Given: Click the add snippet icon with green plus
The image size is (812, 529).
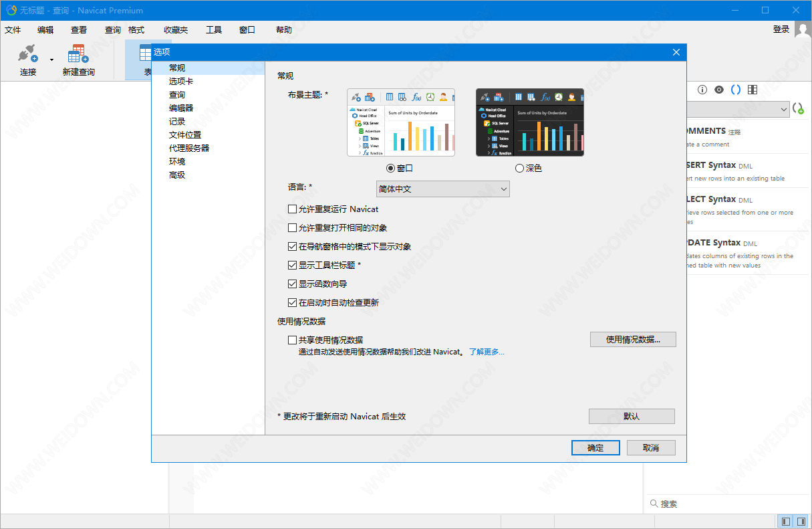Looking at the screenshot, I should coord(798,108).
